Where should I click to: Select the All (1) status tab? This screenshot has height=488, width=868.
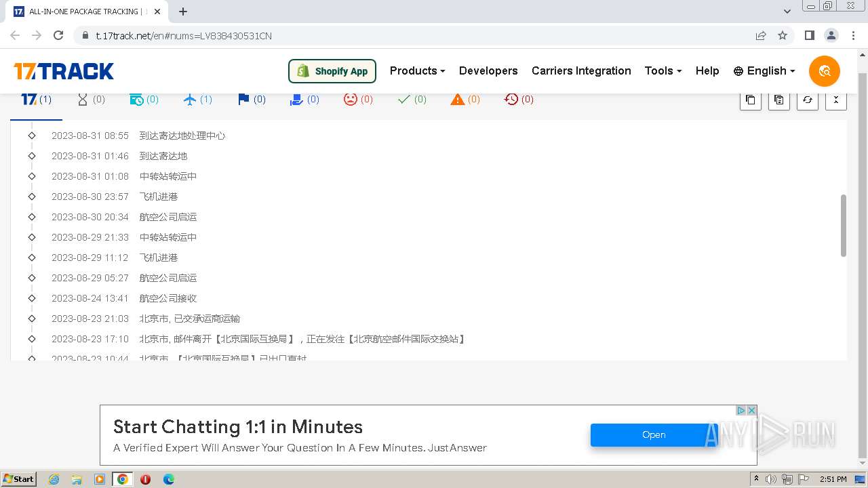tap(36, 100)
